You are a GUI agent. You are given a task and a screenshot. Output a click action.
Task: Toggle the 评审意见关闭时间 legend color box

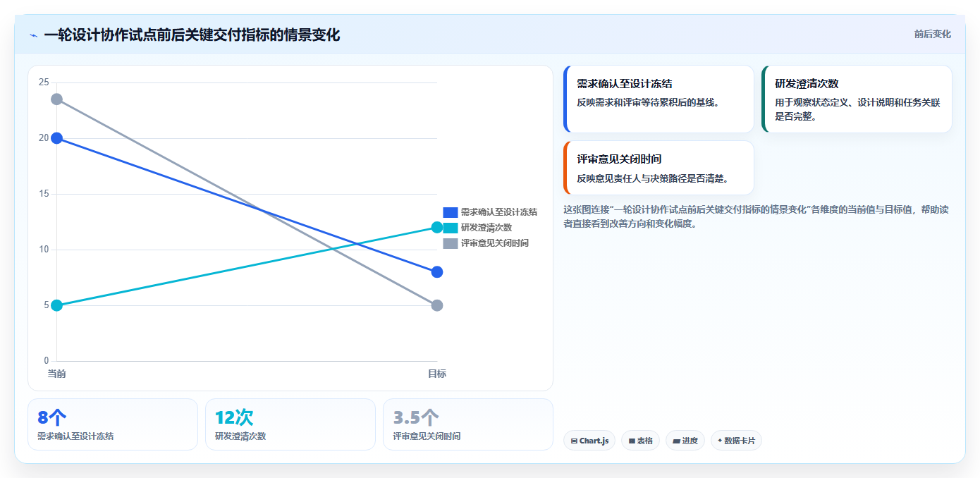451,243
